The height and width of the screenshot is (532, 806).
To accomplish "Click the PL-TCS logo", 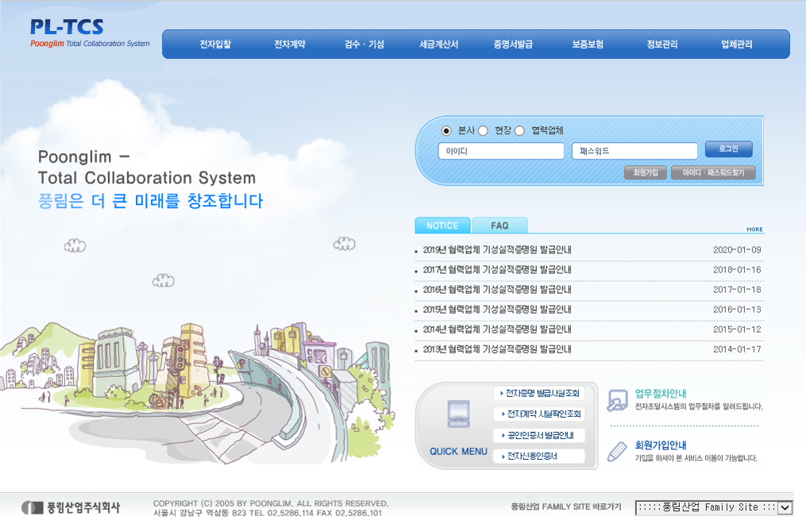I will point(90,33).
